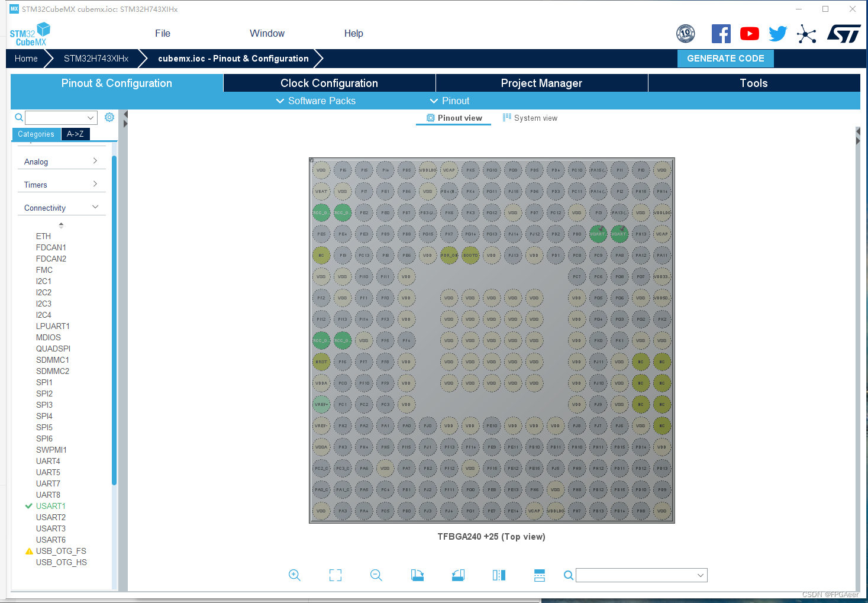Open the peripheral search settings gear
The image size is (868, 603).
point(109,117)
